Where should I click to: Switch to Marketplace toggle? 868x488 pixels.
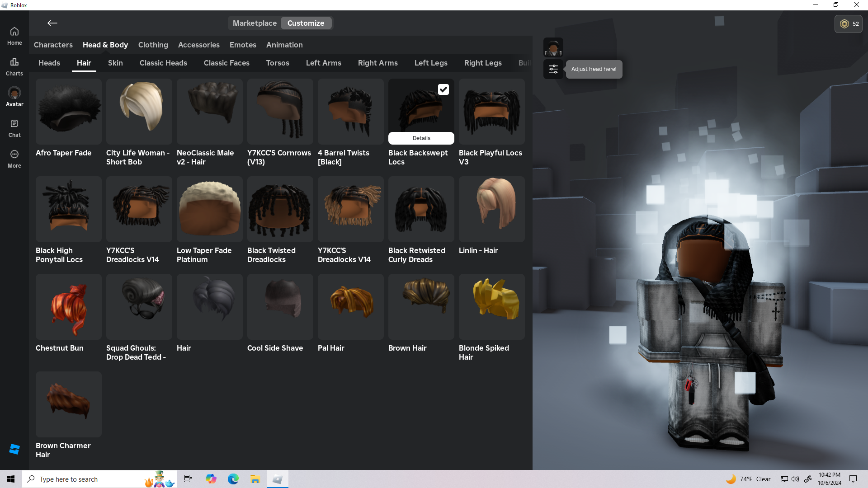coord(255,23)
